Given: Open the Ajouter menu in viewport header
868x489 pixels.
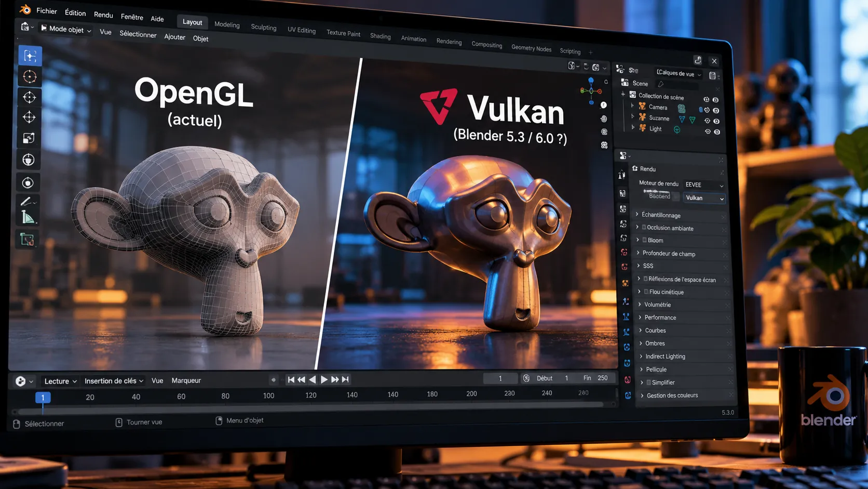Looking at the screenshot, I should click(174, 37).
